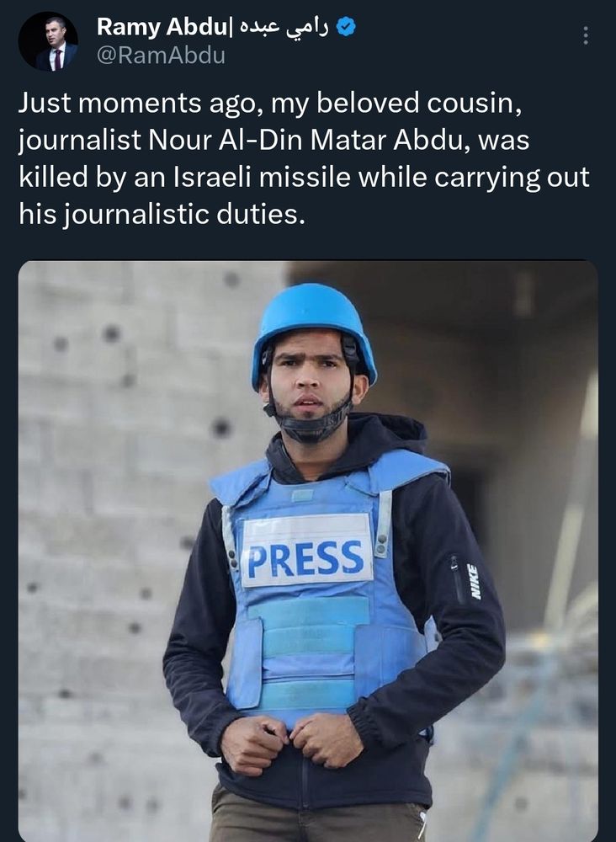Click the "Ramy Abdu" display name
This screenshot has height=842, width=616.
click(x=161, y=27)
